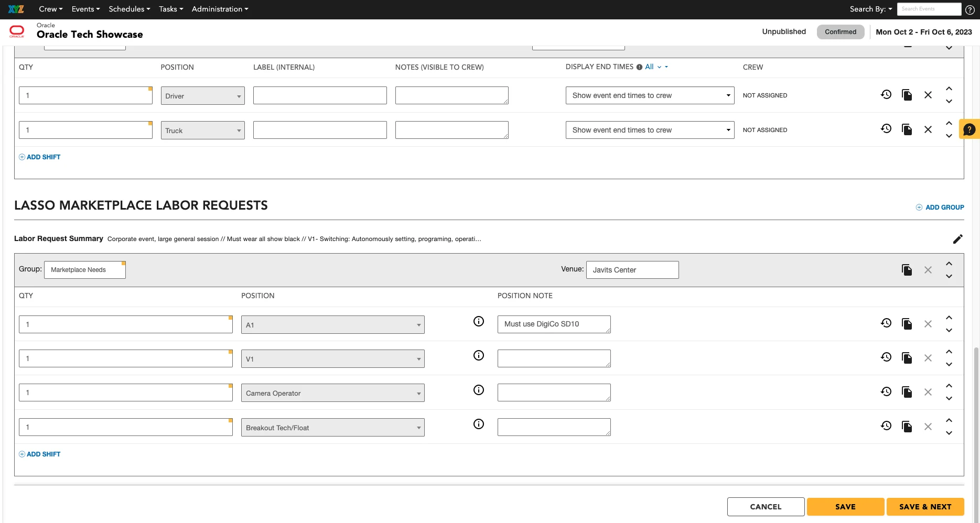Duplicate the Breakout Tech/Float row
980x523 pixels.
pyautogui.click(x=907, y=427)
